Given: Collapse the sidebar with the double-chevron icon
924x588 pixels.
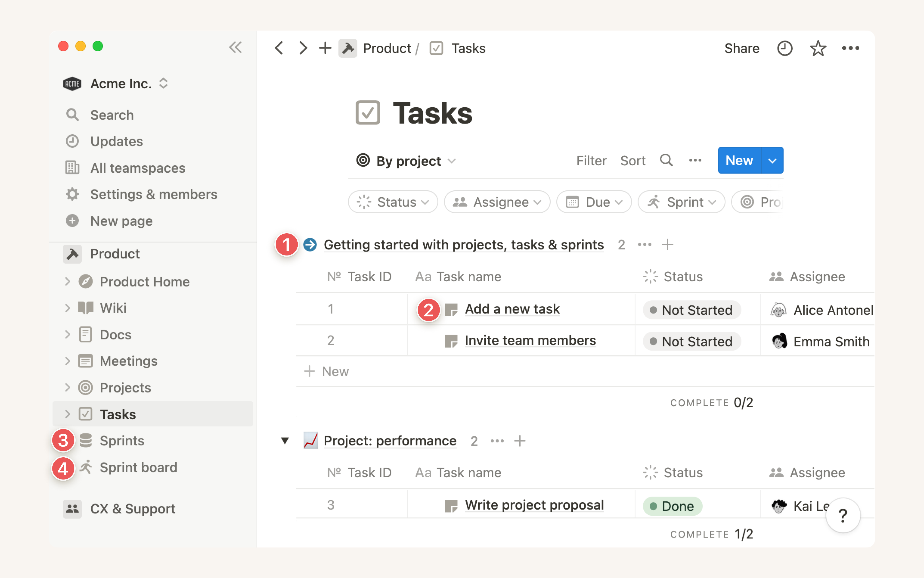Looking at the screenshot, I should [x=235, y=47].
